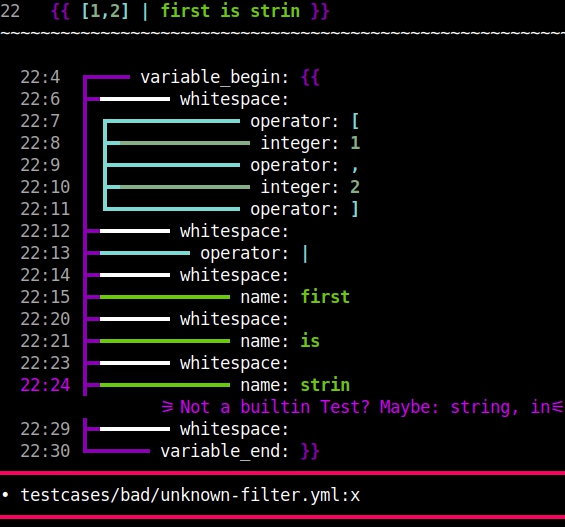Click the whitespace token at 22:12

[235, 231]
